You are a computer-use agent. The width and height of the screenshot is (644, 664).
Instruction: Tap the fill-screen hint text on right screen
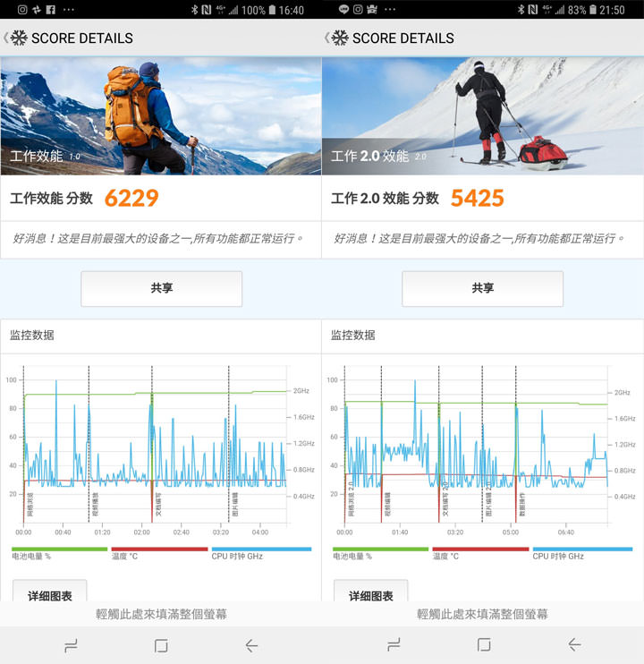482,614
